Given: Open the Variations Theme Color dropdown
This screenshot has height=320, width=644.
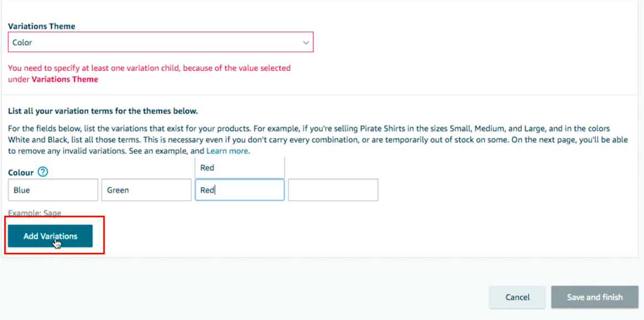Looking at the screenshot, I should click(x=160, y=43).
